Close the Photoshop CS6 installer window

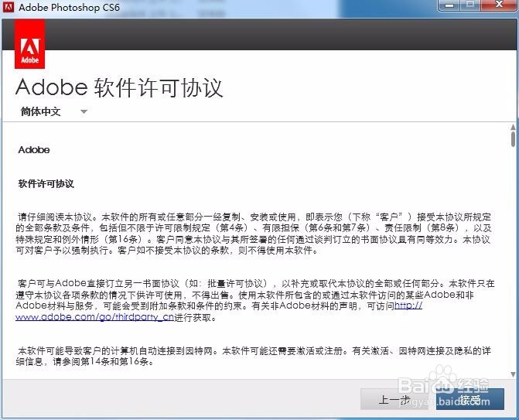(x=498, y=5)
